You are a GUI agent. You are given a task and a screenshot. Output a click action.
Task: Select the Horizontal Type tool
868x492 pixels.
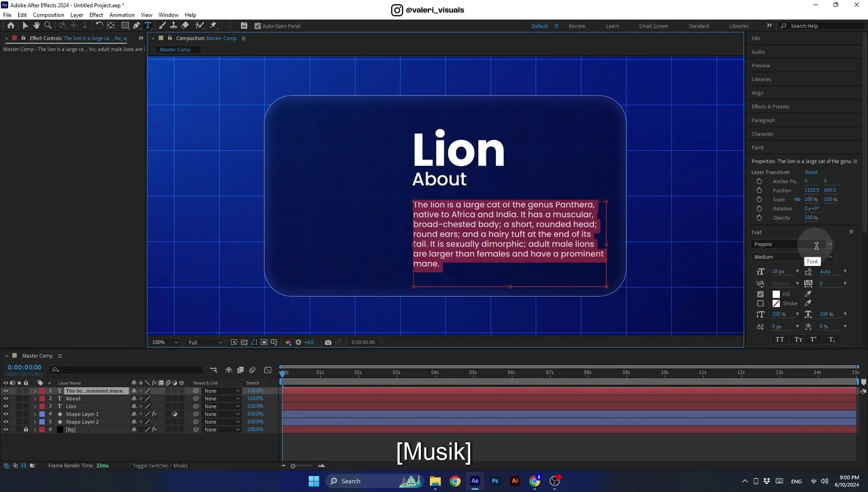click(148, 26)
